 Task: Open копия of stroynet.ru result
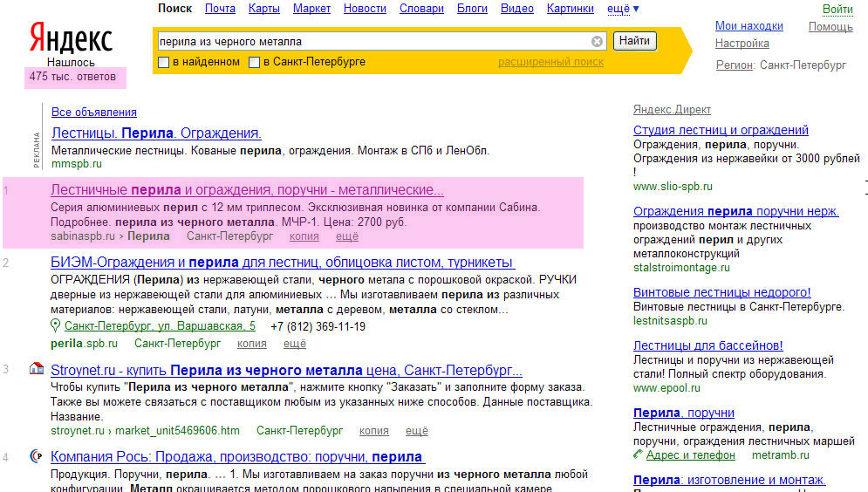(374, 431)
